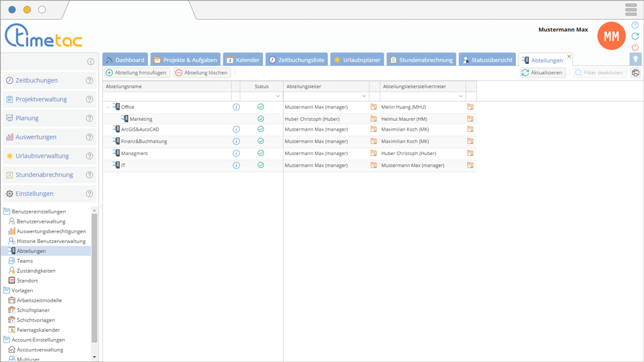Click the Abteilung hinzufügen button
The image size is (644, 362).
coord(137,73)
